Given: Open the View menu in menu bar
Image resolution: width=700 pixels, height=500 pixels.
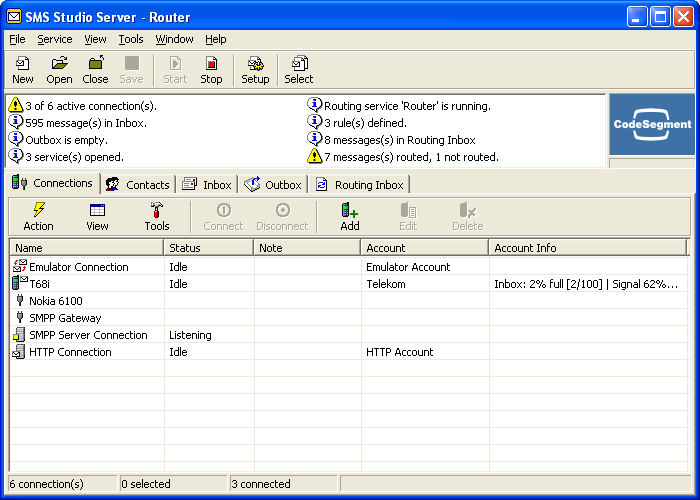Looking at the screenshot, I should [x=96, y=39].
